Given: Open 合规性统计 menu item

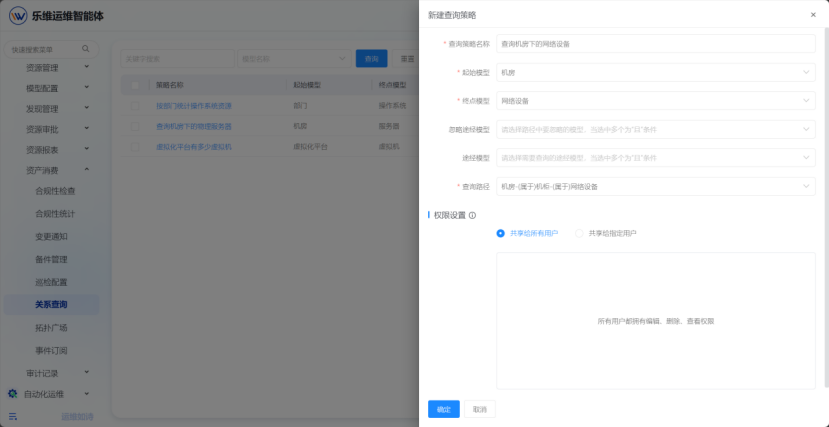Looking at the screenshot, I should coord(55,214).
